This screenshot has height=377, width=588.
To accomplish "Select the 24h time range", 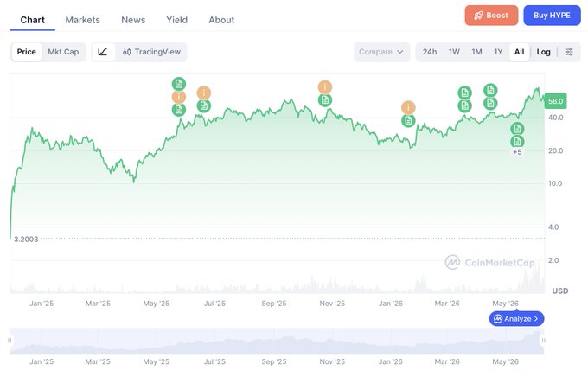I will (x=430, y=52).
